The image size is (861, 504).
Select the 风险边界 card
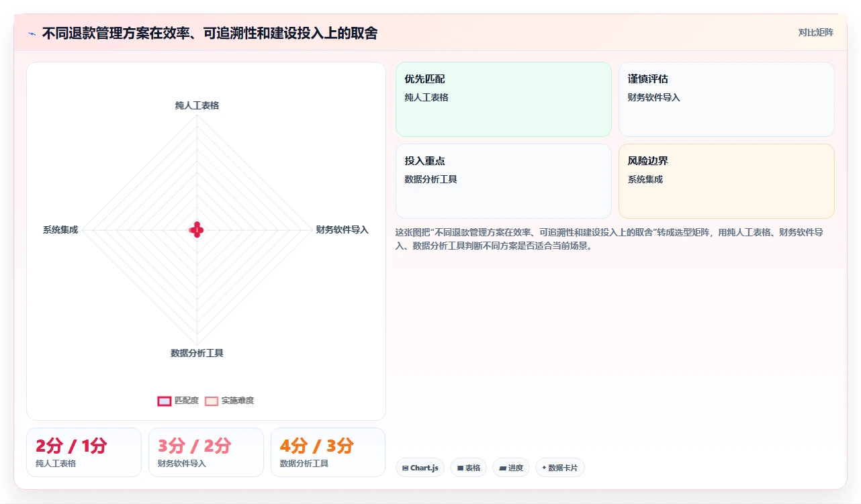point(726,181)
